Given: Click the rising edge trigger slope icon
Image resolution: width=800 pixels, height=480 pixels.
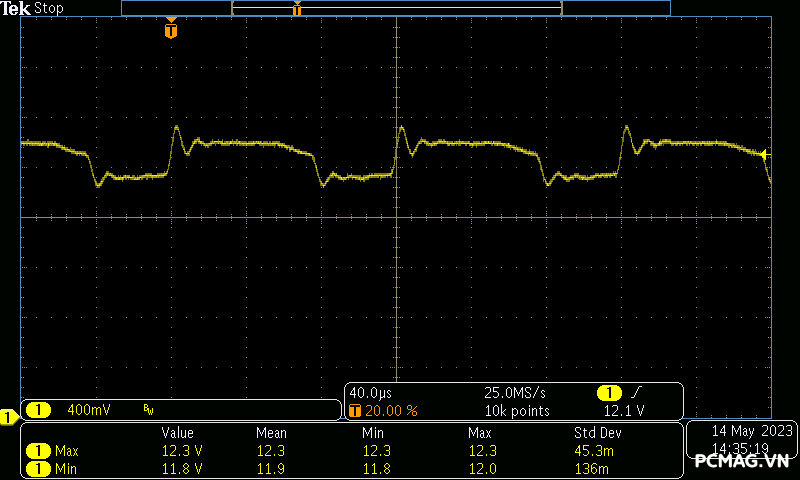Looking at the screenshot, I should coord(637,393).
